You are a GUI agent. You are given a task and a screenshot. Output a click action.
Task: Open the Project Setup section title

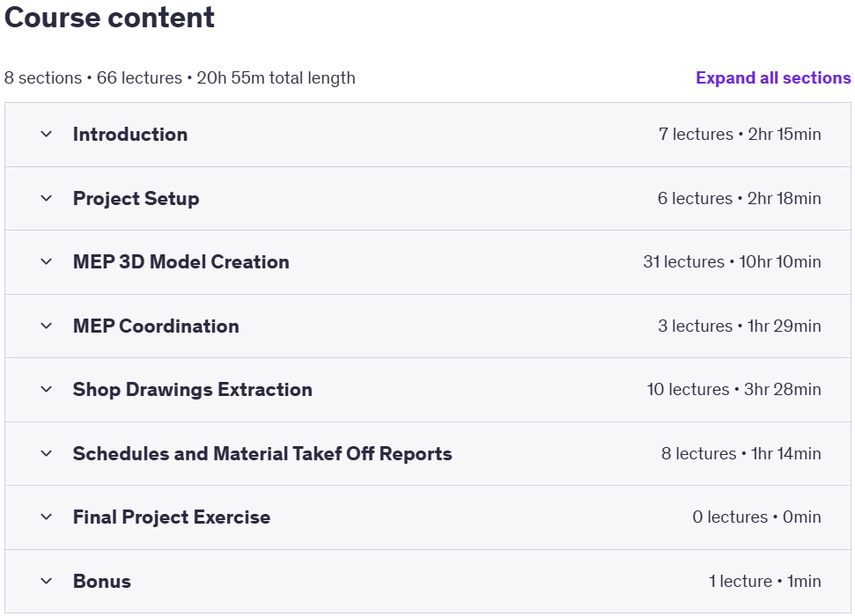(136, 198)
